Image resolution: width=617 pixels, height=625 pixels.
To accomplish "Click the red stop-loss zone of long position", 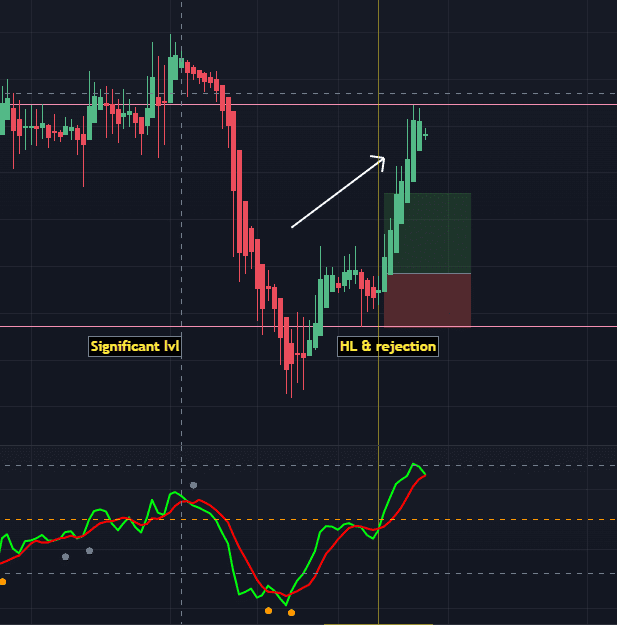I will click(x=427, y=300).
